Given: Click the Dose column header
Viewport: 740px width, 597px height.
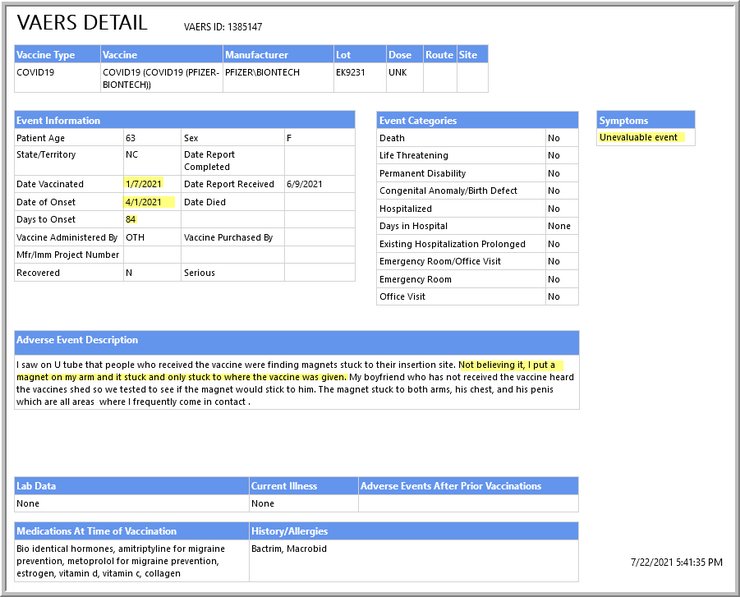Looking at the screenshot, I should pyautogui.click(x=405, y=54).
